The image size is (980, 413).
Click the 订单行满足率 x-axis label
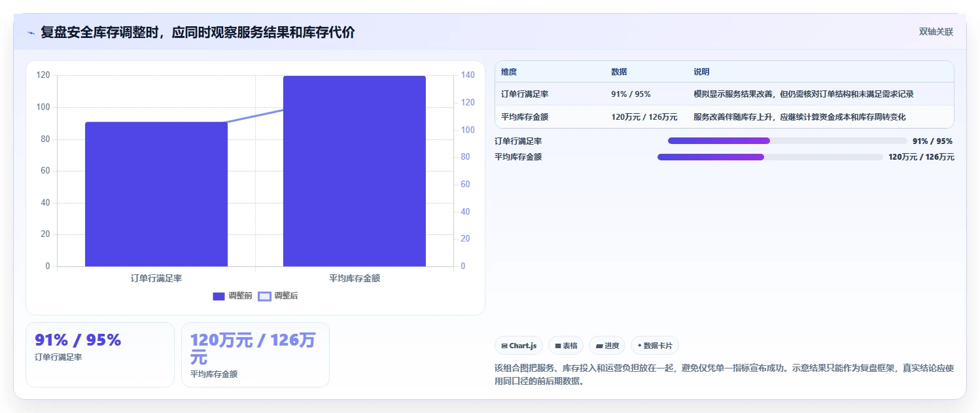(156, 278)
